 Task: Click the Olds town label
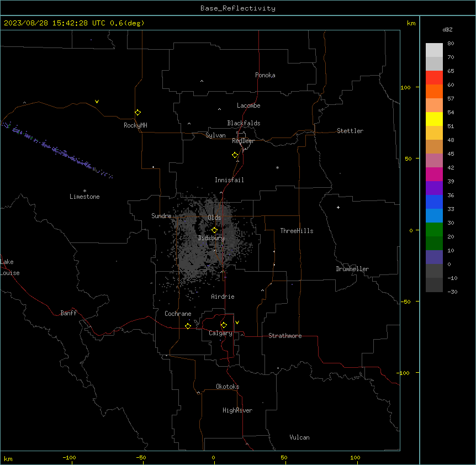[x=214, y=218]
